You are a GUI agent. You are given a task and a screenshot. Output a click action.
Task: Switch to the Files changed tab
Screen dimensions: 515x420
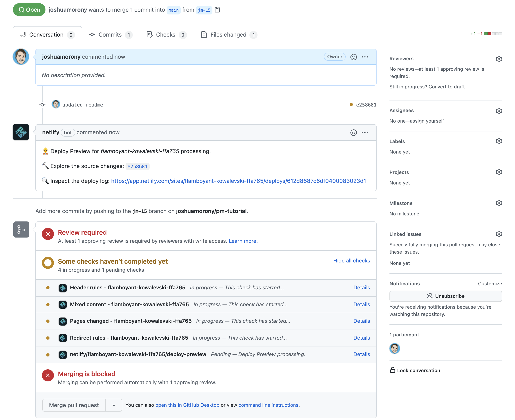(x=229, y=35)
